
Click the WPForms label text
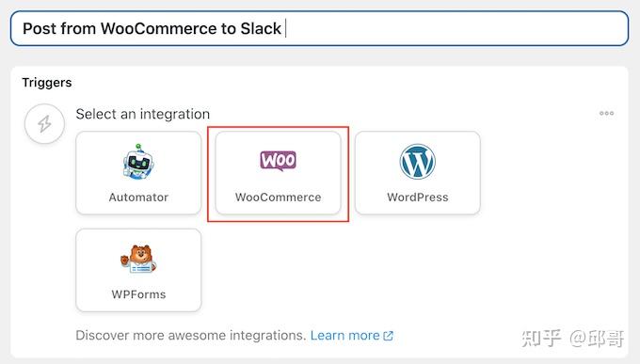(x=138, y=294)
